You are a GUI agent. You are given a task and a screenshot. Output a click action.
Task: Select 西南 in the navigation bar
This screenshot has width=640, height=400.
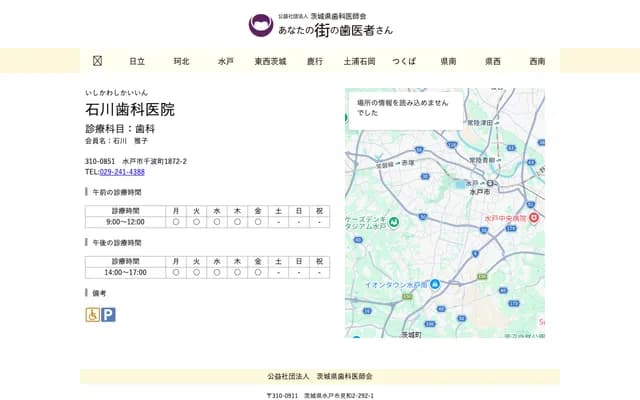coord(537,61)
